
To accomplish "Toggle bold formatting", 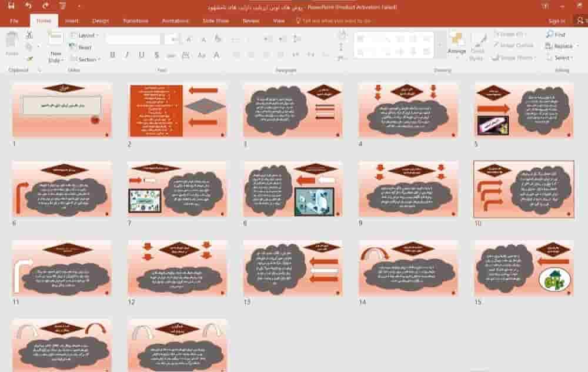I will point(112,55).
